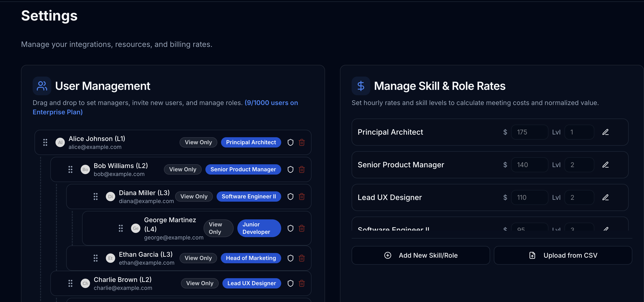Click the shield permissions icon next to Alice Johnson
The image size is (644, 302).
[290, 142]
